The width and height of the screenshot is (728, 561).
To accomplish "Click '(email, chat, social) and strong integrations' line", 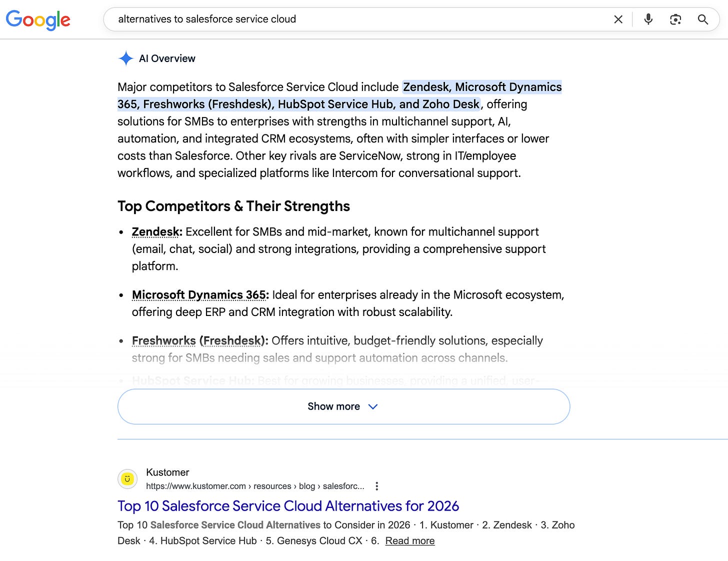I will 338,249.
